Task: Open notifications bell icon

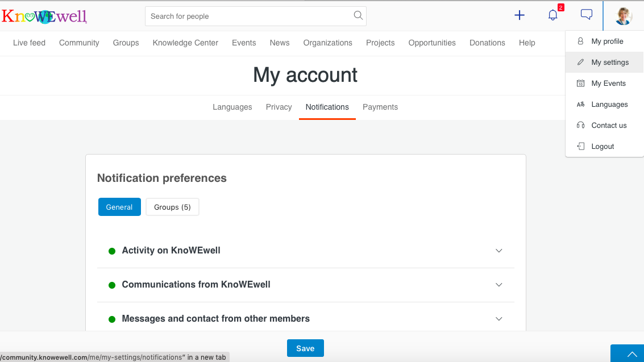Action: [552, 15]
